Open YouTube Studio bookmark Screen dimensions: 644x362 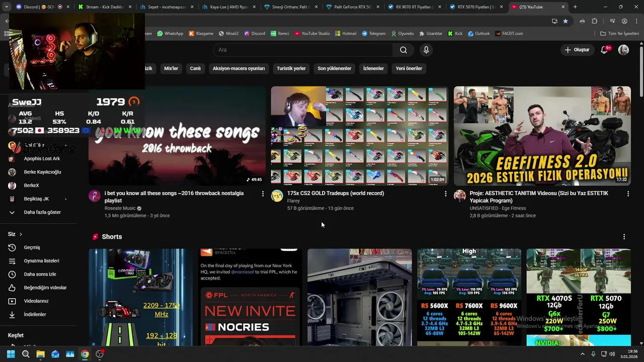(312, 34)
